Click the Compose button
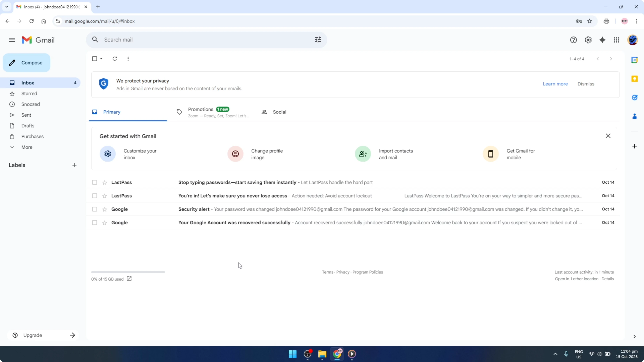The height and width of the screenshot is (362, 644). [26, 63]
